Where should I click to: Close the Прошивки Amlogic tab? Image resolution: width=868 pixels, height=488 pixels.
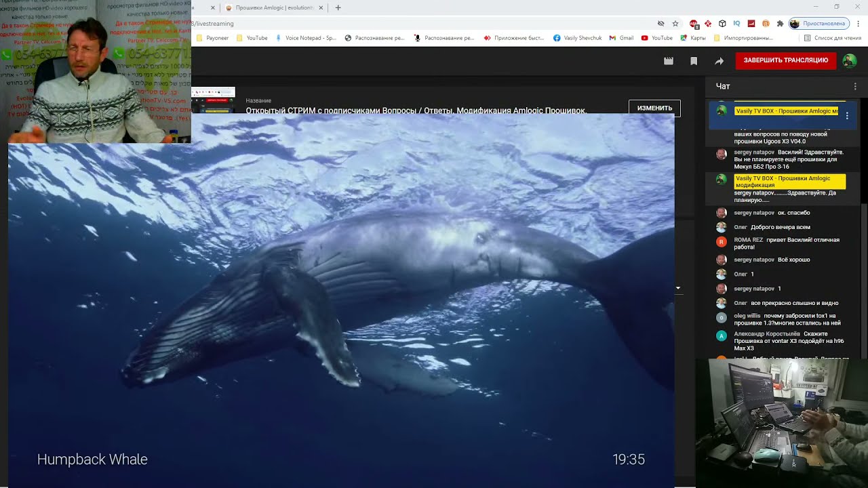(x=322, y=7)
